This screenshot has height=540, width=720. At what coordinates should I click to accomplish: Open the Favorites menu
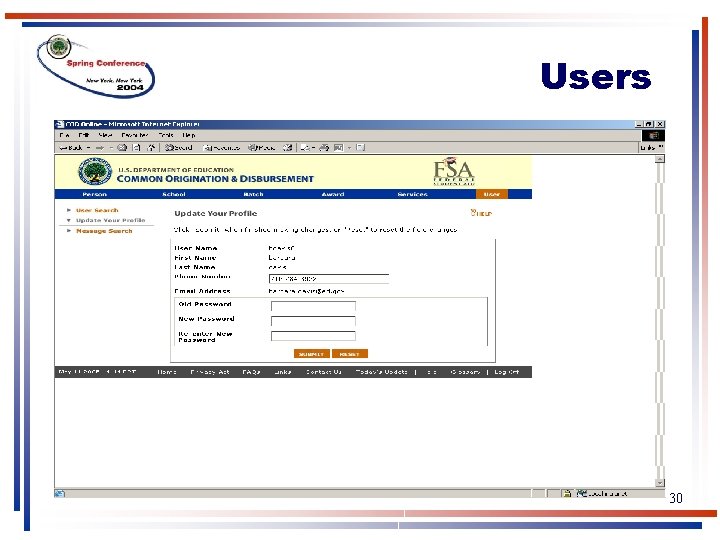(x=135, y=135)
